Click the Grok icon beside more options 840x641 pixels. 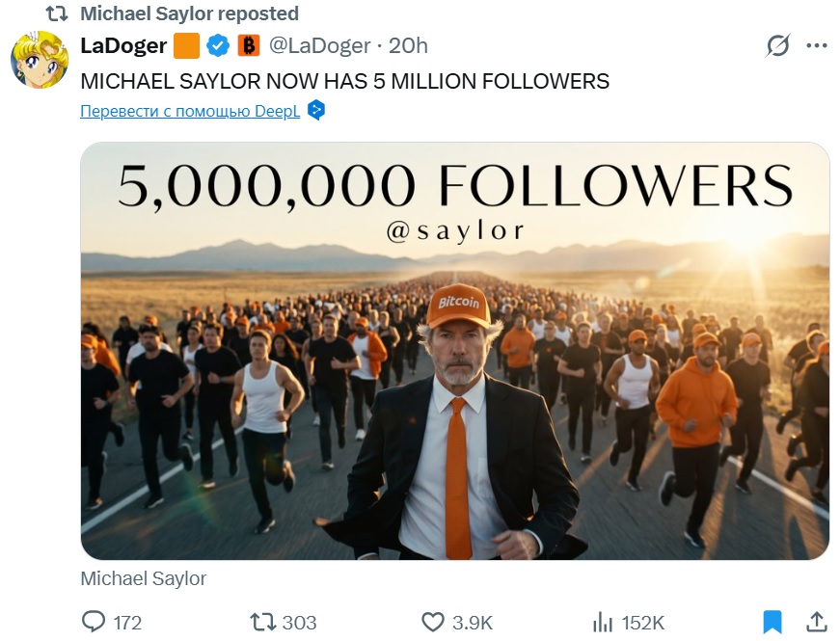[x=777, y=45]
